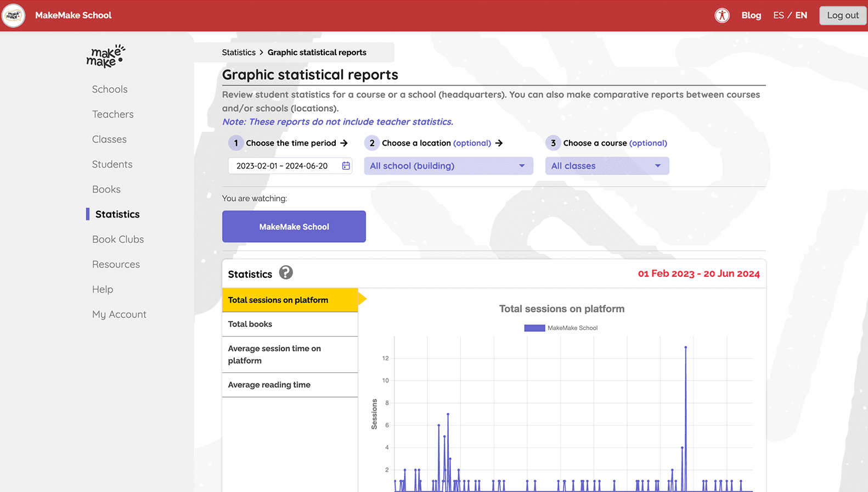
Task: Switch language to ES
Action: [x=779, y=15]
